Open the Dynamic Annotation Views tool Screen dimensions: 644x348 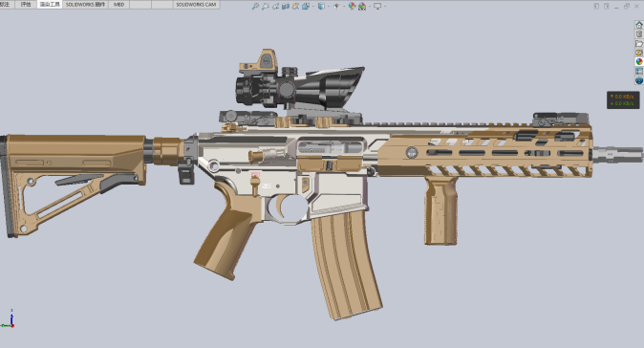pyautogui.click(x=295, y=6)
